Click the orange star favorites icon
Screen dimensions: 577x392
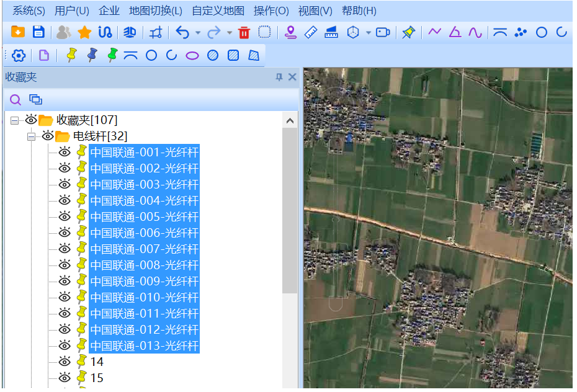pyautogui.click(x=84, y=33)
